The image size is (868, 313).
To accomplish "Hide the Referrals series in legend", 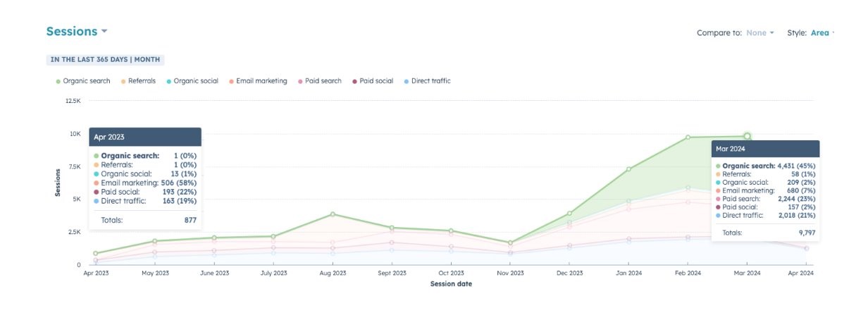I will coord(141,81).
